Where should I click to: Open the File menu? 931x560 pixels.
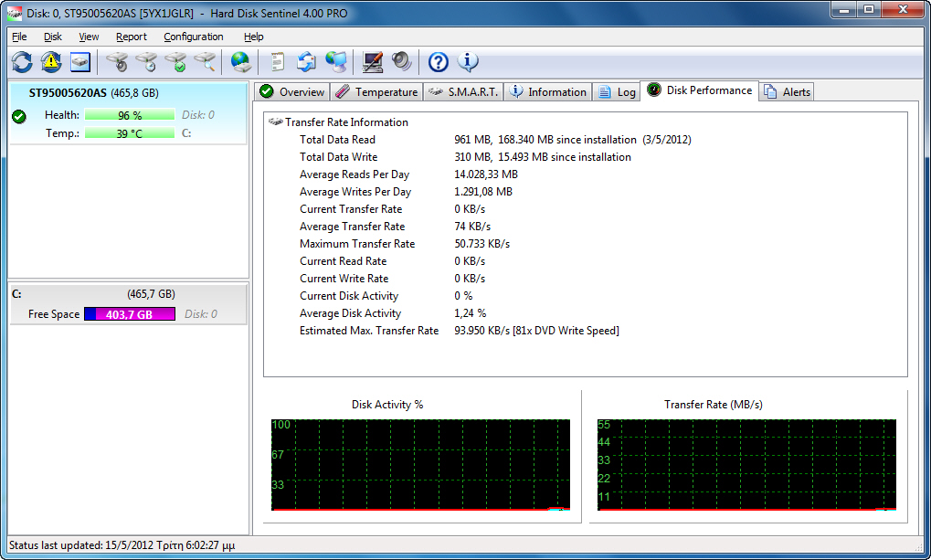click(19, 37)
